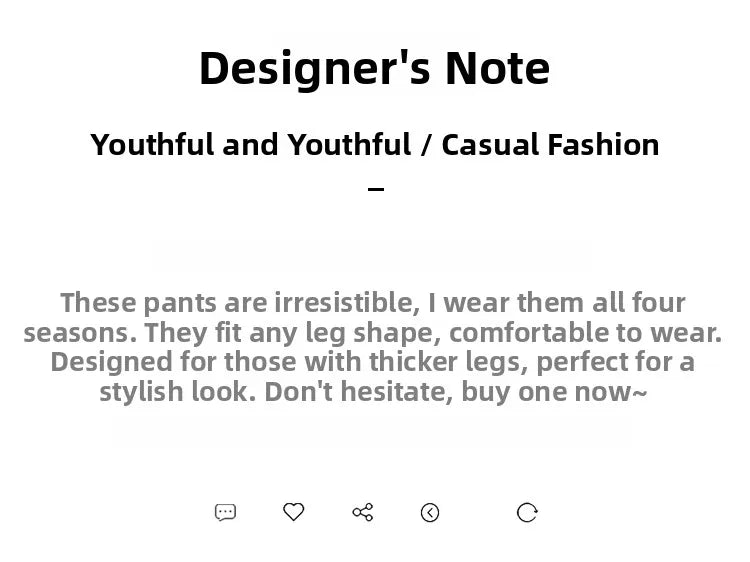
Task: Click the phrase "perfect for a"
Action: coord(615,362)
